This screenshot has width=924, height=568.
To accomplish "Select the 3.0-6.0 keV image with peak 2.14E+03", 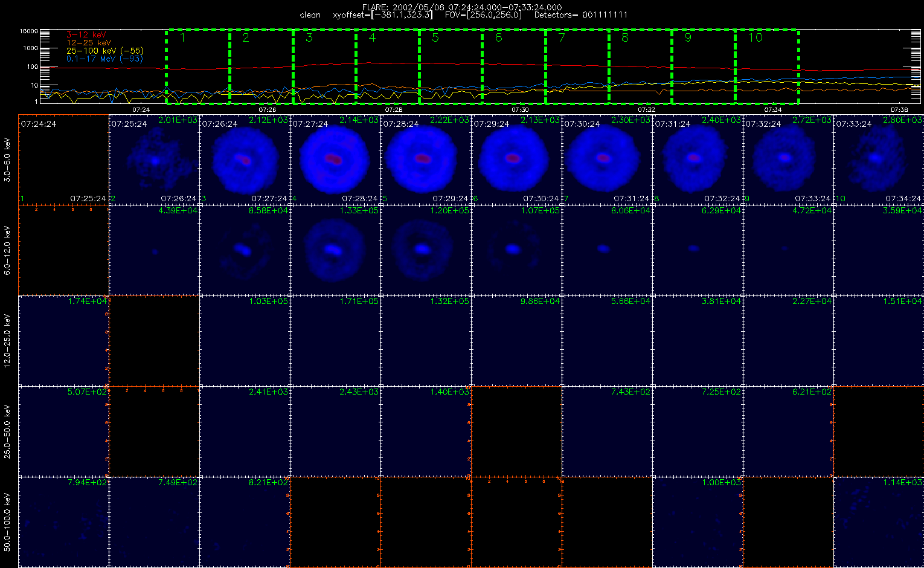I will (x=335, y=159).
